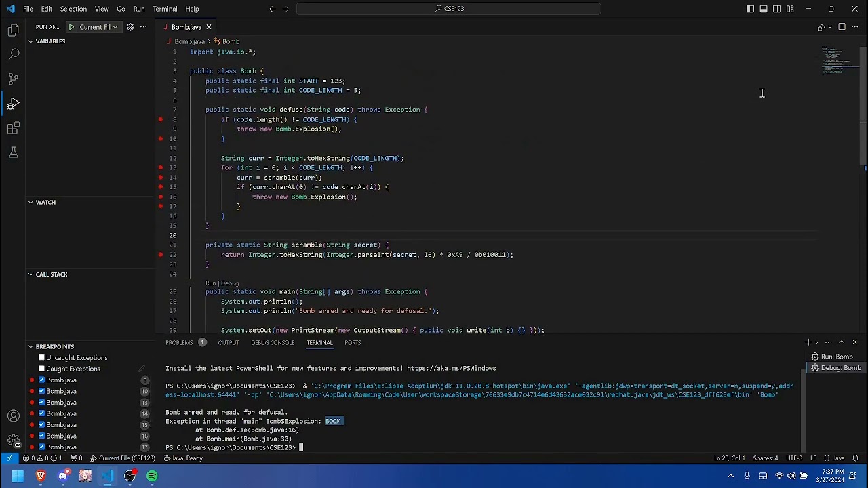Enable Caught Exceptions breakpoint
This screenshot has width=868, height=488.
(41, 369)
